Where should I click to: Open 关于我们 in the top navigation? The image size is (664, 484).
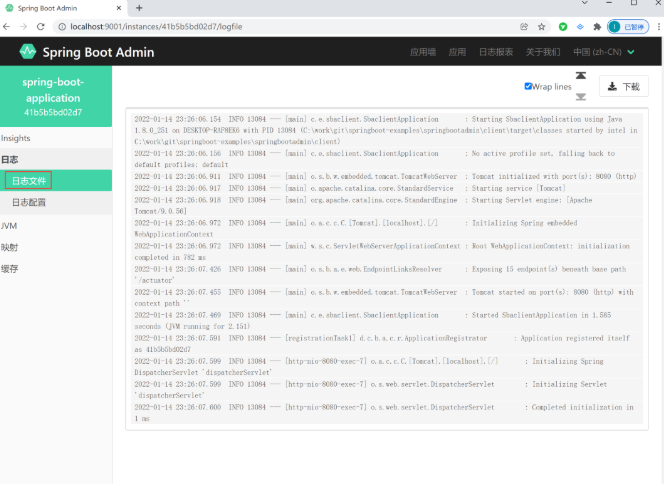542,52
